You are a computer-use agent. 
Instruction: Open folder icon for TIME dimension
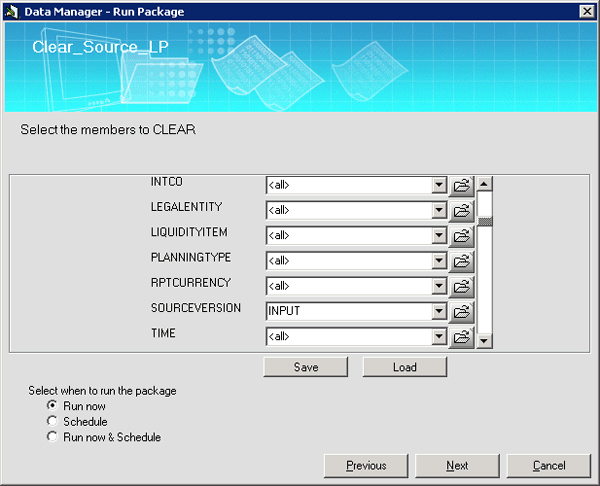coord(461,337)
